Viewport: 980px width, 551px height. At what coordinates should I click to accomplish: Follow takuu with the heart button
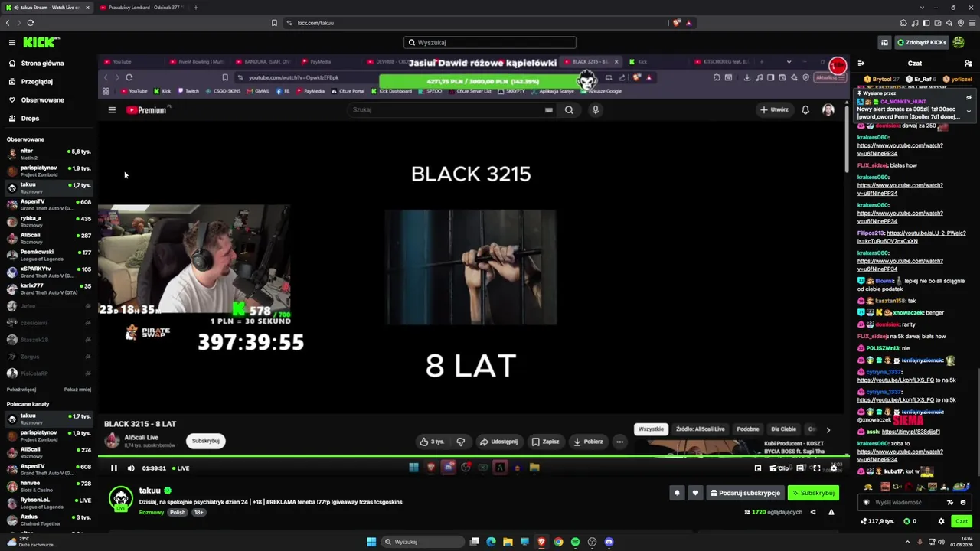coord(695,493)
